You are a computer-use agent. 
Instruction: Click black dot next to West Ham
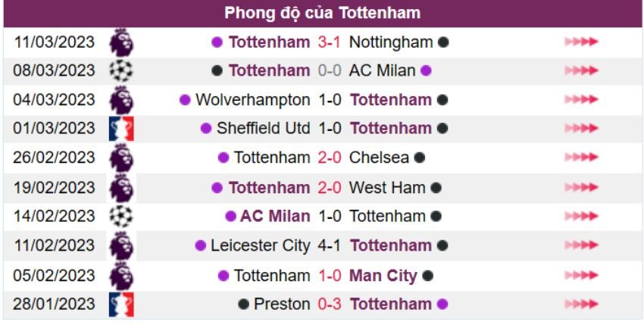click(x=436, y=188)
